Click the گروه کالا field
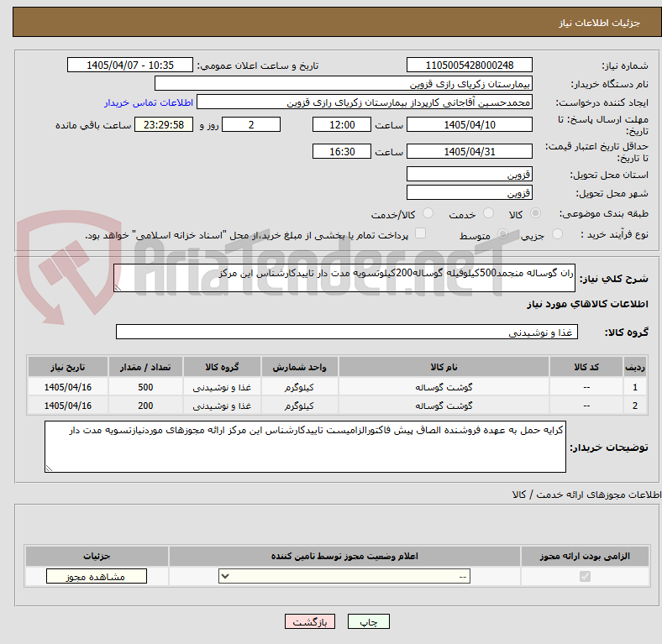The height and width of the screenshot is (644, 662). (347, 332)
